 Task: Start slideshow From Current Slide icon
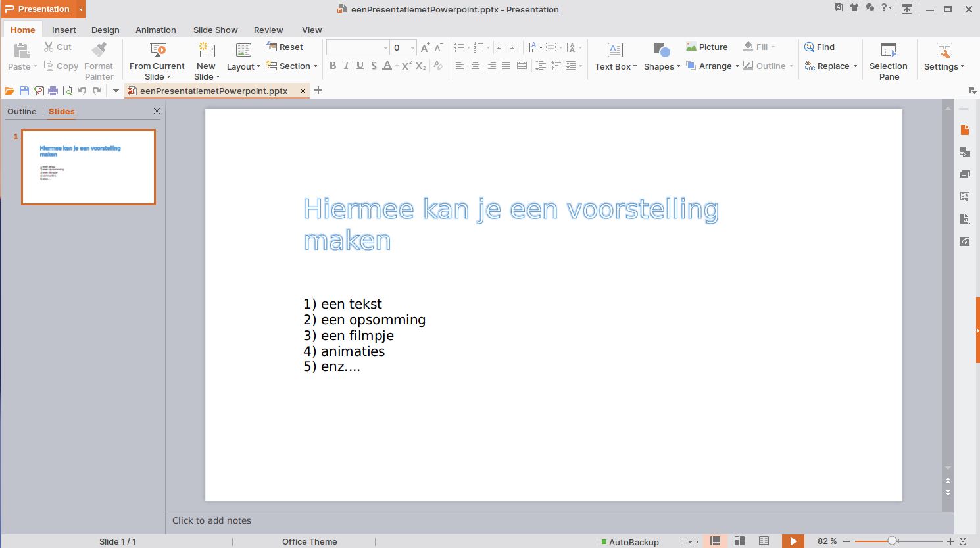(x=157, y=50)
